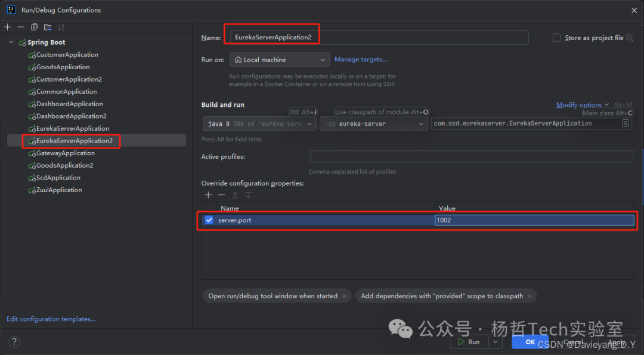Viewport: 644px width, 355px height.
Task: Collapse the Spring Boot tree node
Action: point(11,42)
